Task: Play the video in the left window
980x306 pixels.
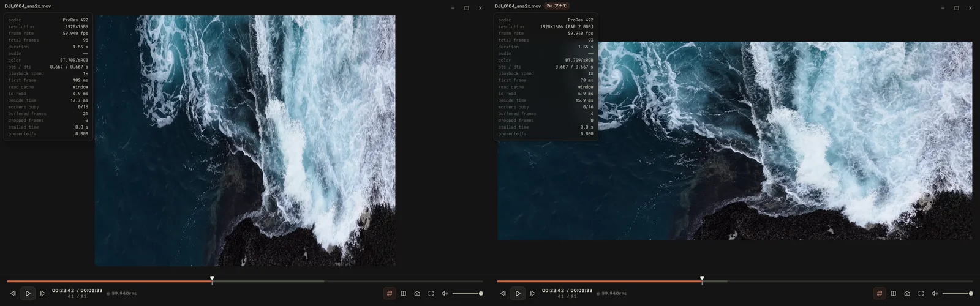Action: pyautogui.click(x=28, y=294)
